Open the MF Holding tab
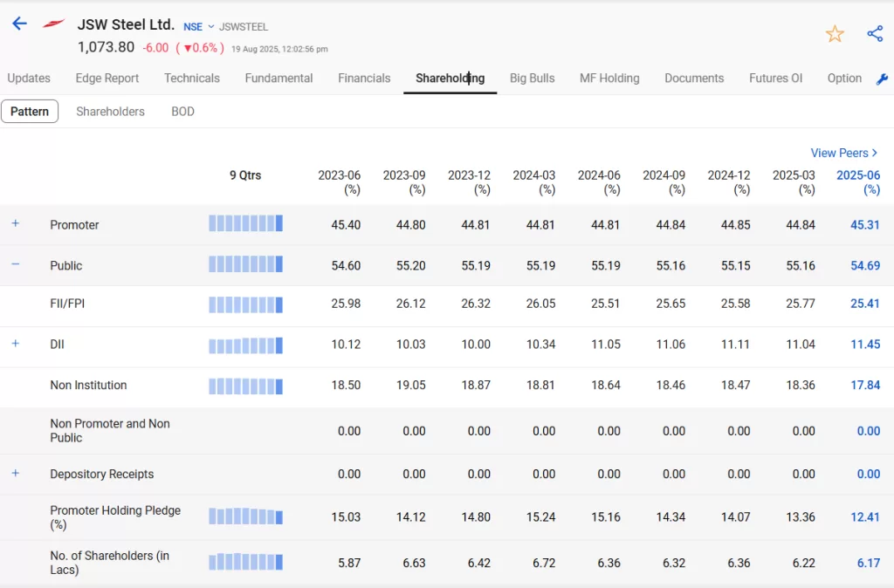The width and height of the screenshot is (894, 588). pos(609,78)
